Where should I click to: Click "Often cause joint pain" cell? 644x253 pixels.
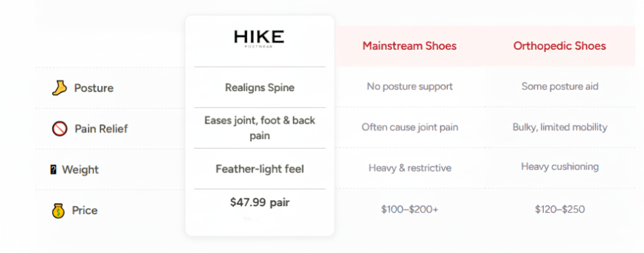410,127
